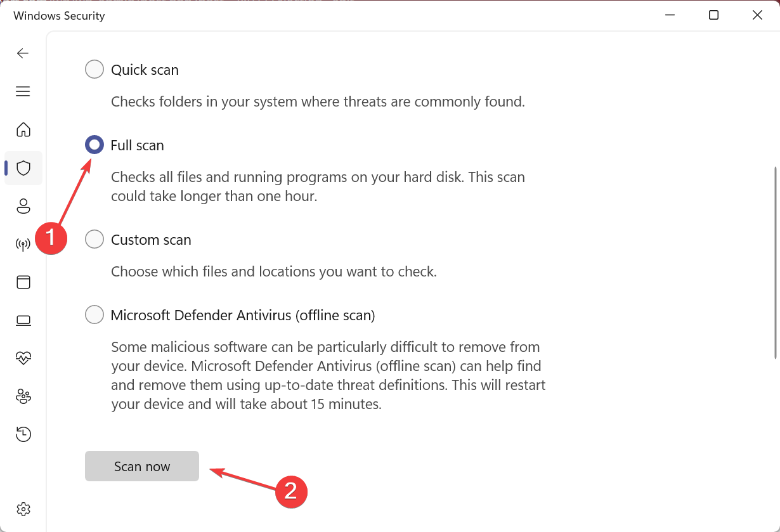The image size is (780, 532).
Task: Open Family options icon
Action: click(x=23, y=396)
